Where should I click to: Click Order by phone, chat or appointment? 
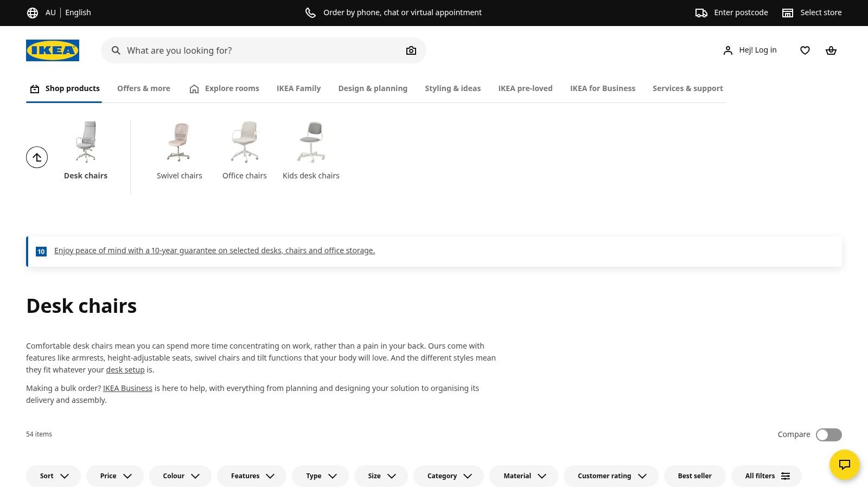click(x=403, y=12)
